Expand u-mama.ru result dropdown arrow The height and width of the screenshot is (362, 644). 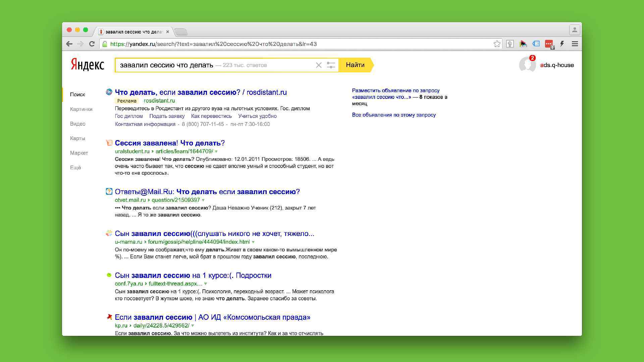tap(253, 242)
